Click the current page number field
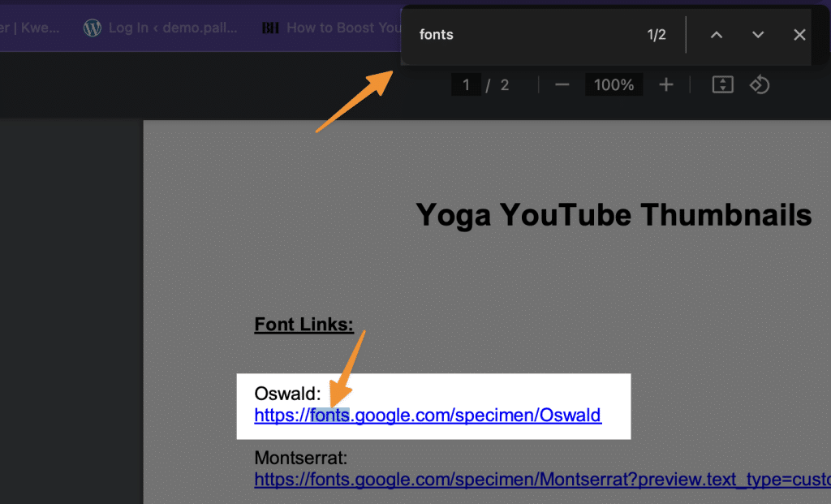The width and height of the screenshot is (831, 504). click(x=466, y=85)
